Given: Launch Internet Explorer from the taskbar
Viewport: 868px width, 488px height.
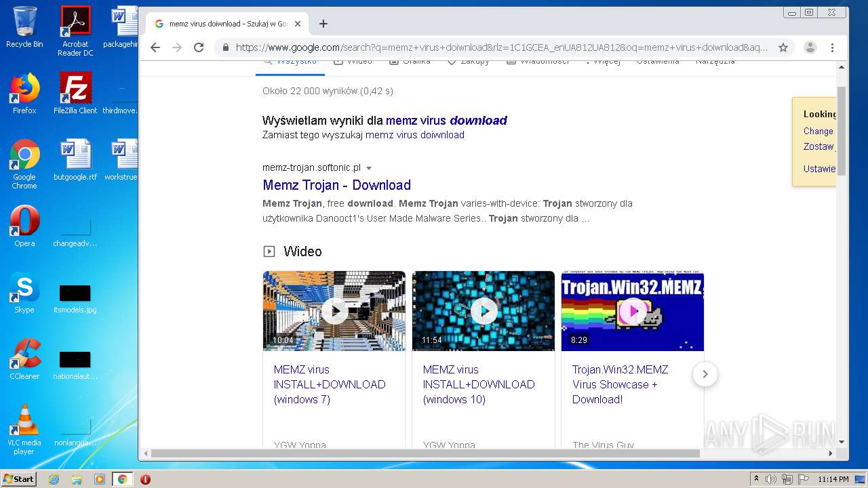Looking at the screenshot, I should (x=54, y=479).
